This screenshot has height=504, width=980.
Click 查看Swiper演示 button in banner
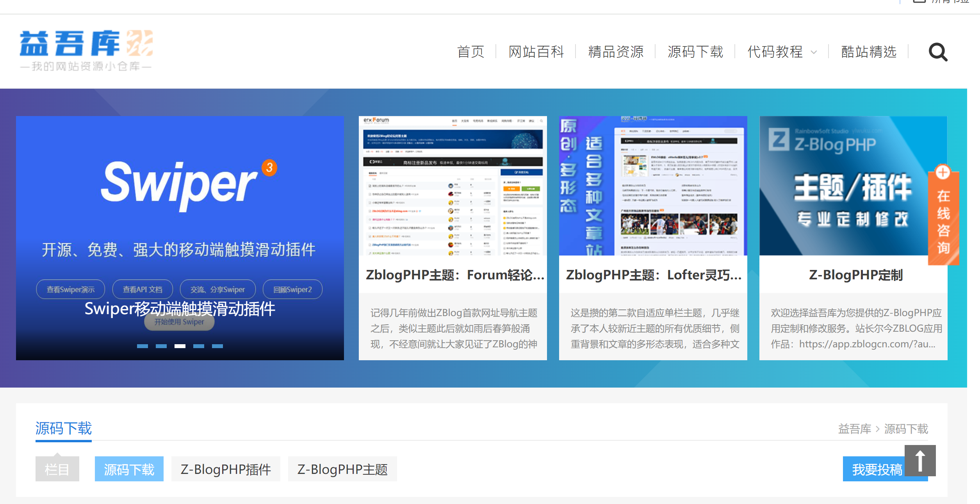[71, 290]
